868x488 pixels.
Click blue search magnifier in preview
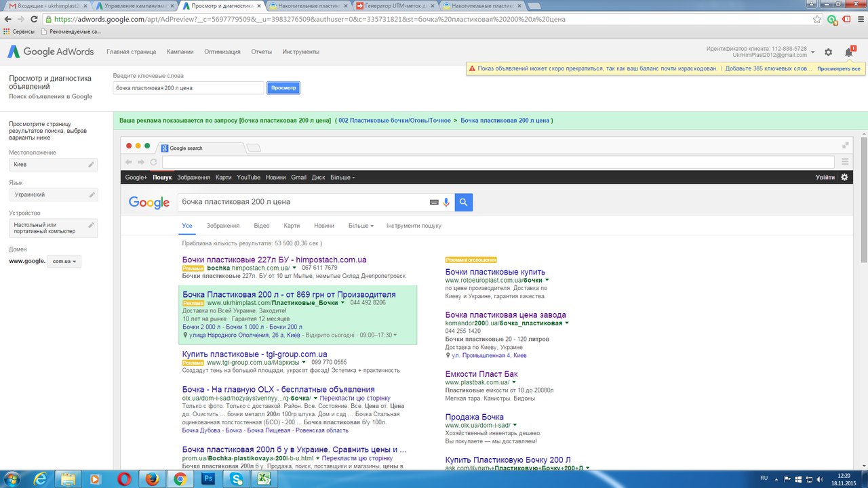pos(464,202)
